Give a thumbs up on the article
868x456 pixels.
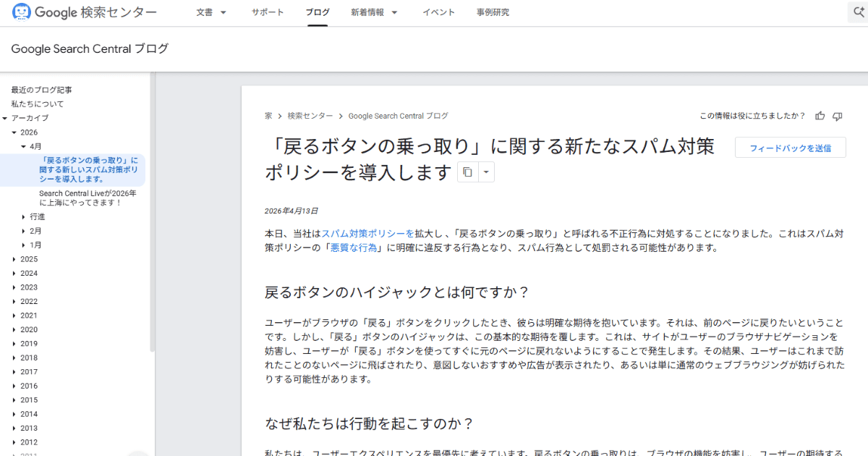[x=820, y=115]
